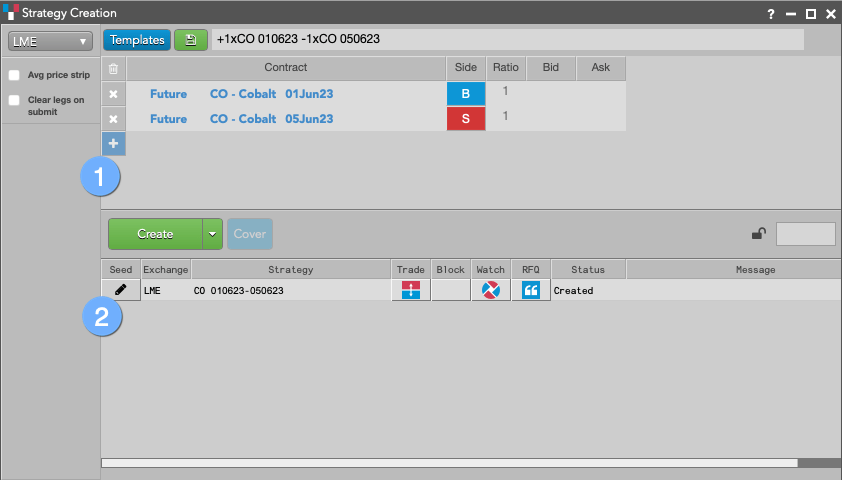Toggle the unlock padlock icon
Viewport: 842px width, 480px height.
point(758,234)
